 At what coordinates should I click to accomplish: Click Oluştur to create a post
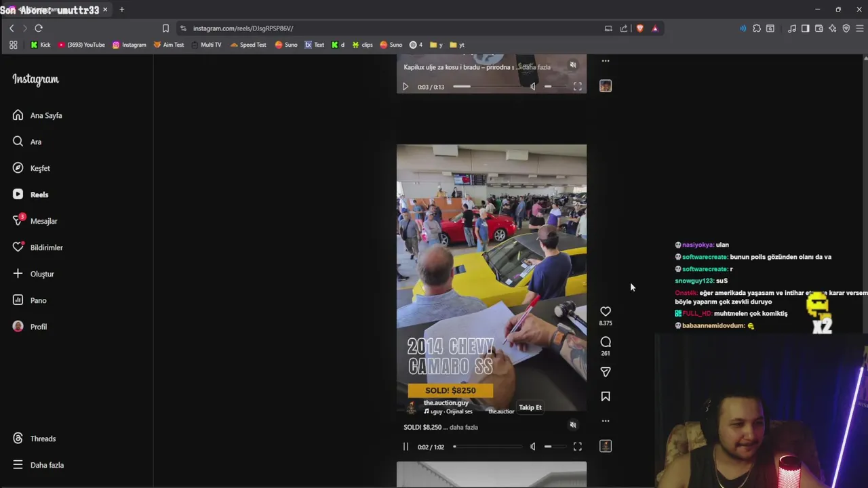click(x=33, y=274)
